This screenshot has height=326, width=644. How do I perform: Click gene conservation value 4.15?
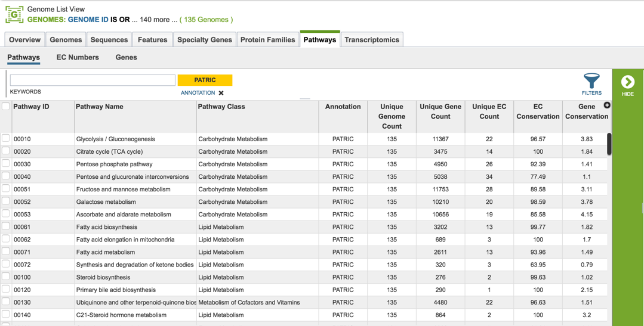[x=587, y=215]
